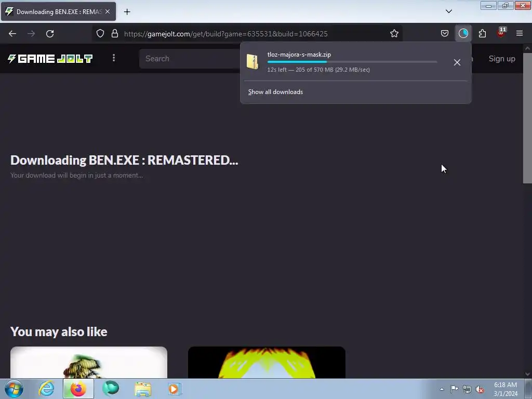Open tloz-majora-s-mask.zip zip file icon
The height and width of the screenshot is (399, 532).
(252, 62)
